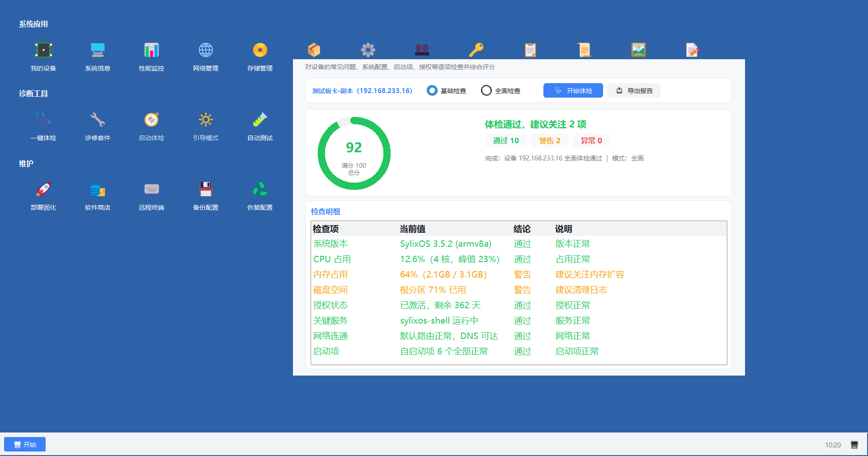Click note 建议关注内存扩容
This screenshot has height=456, width=868.
(x=590, y=275)
